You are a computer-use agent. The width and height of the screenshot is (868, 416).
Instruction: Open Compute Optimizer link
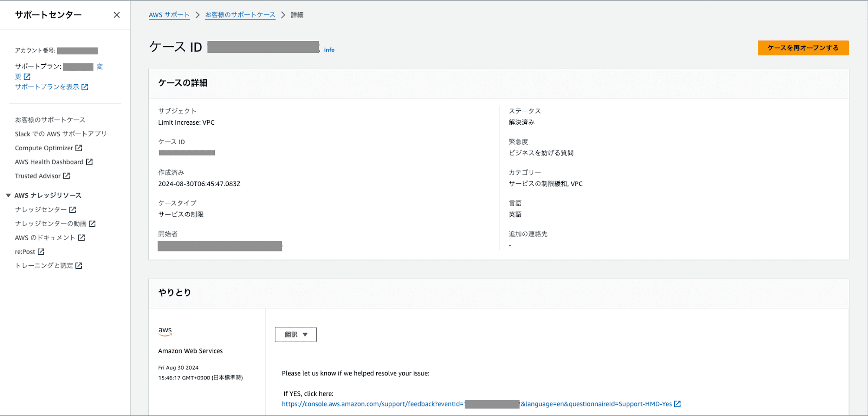click(x=44, y=148)
